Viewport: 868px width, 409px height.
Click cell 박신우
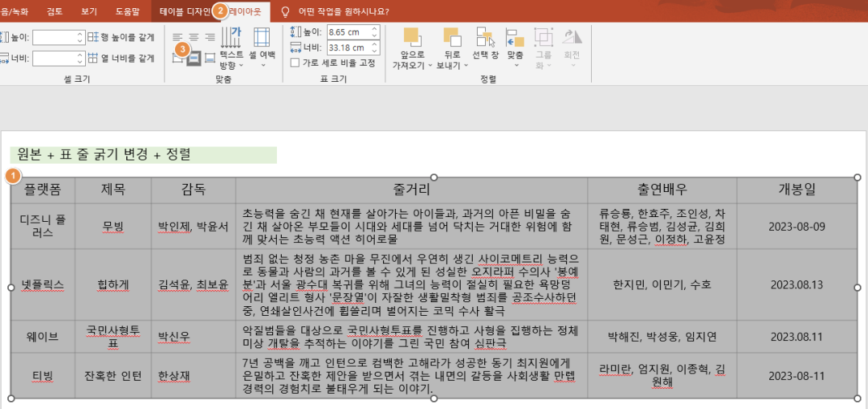(x=194, y=336)
